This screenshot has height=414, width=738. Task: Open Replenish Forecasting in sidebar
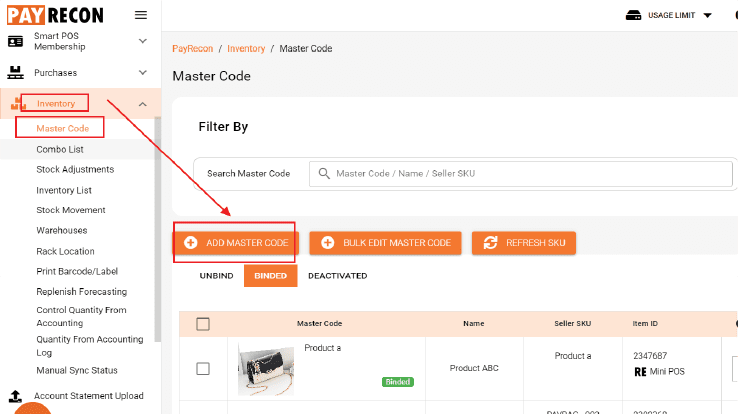(82, 292)
